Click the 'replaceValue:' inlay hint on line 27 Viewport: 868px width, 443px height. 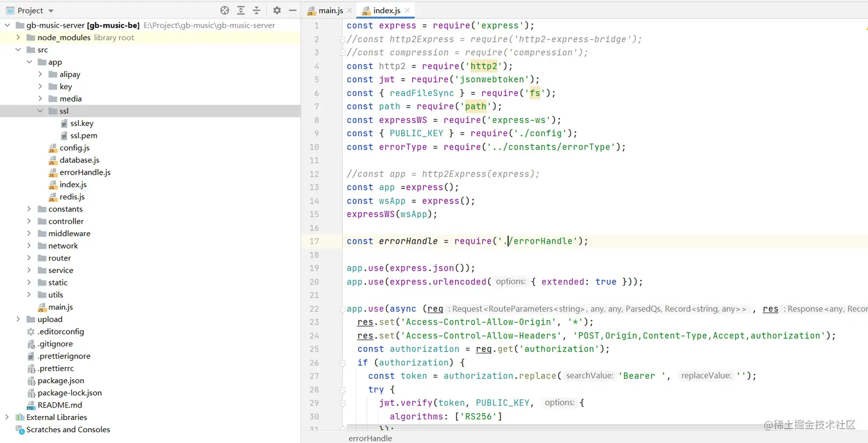click(x=706, y=376)
